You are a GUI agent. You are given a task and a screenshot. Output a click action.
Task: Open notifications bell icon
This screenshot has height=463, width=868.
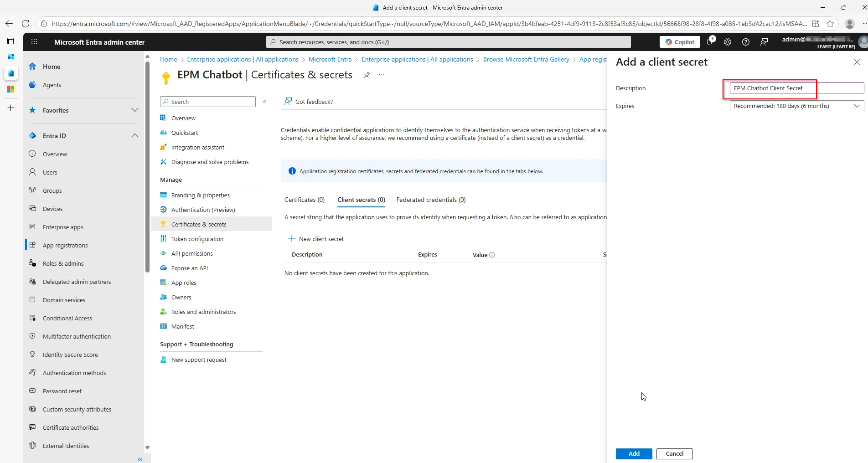709,42
